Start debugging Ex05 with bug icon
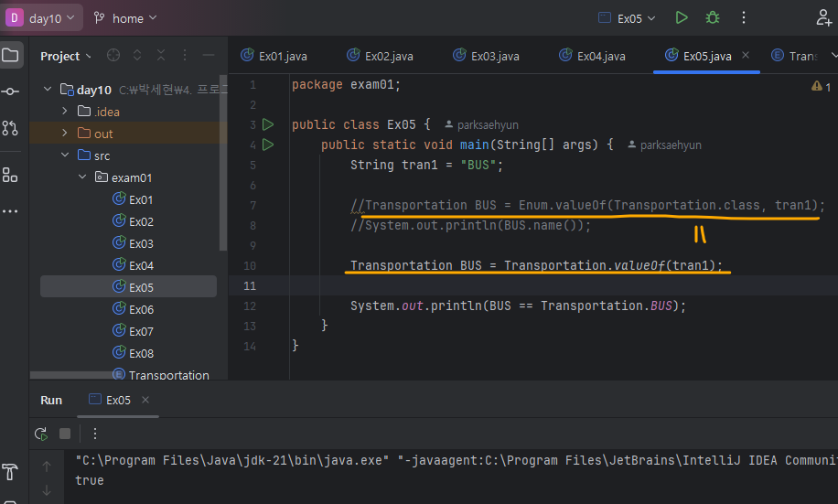This screenshot has height=504, width=838. 712,17
